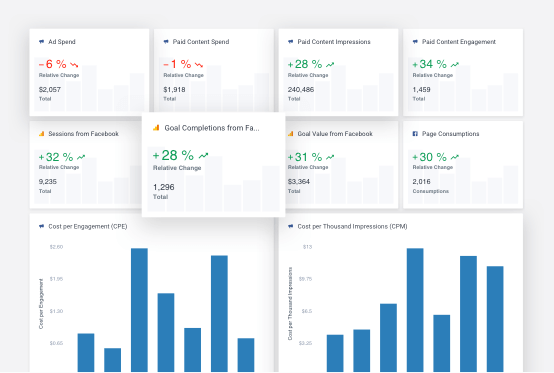The height and width of the screenshot is (373, 554).
Task: Click the analytics icon beside Goal Completions
Action: (156, 128)
